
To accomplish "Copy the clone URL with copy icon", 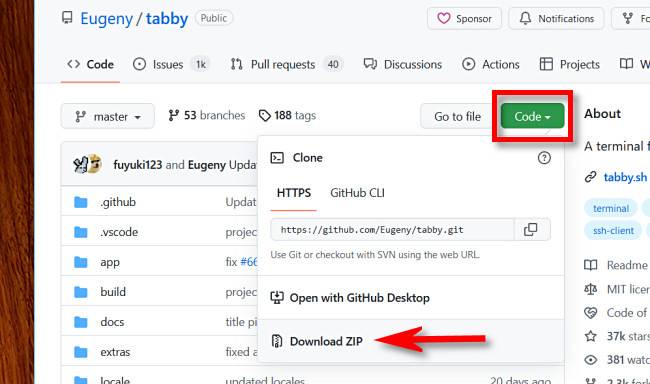I will [x=531, y=230].
